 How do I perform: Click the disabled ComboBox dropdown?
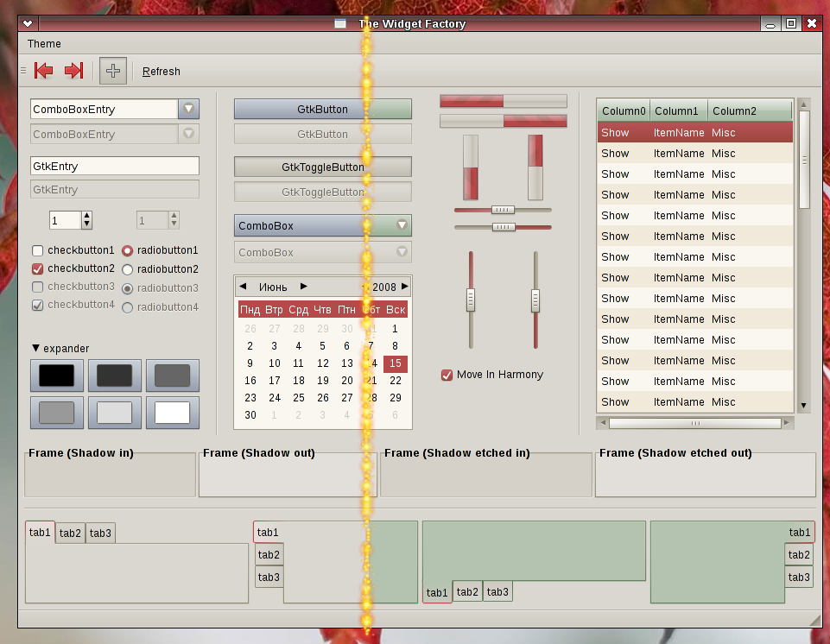(322, 252)
